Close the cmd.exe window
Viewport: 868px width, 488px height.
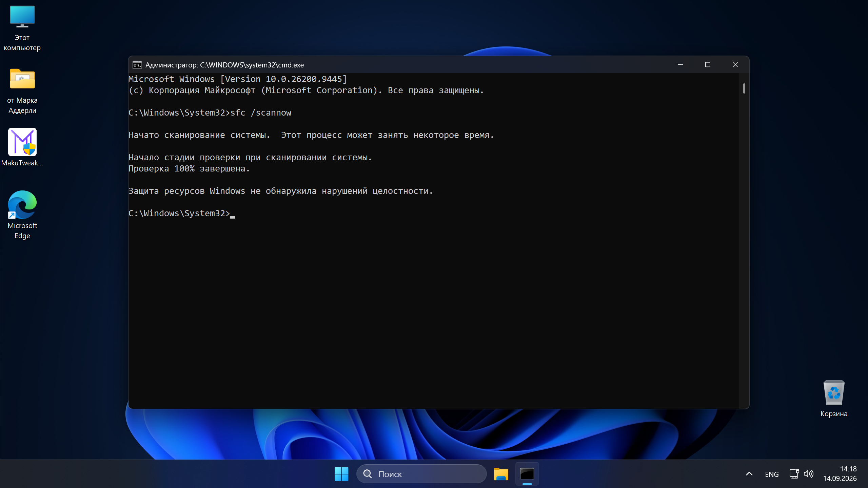(x=735, y=65)
